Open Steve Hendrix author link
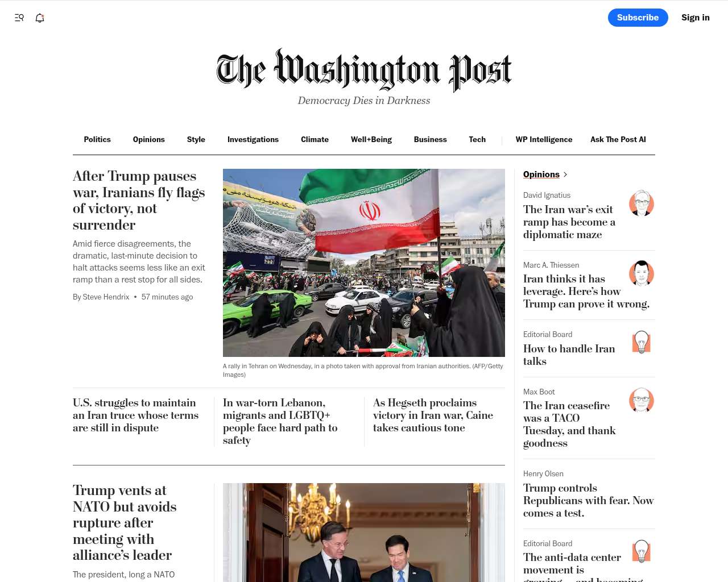This screenshot has height=582, width=728. [106, 297]
